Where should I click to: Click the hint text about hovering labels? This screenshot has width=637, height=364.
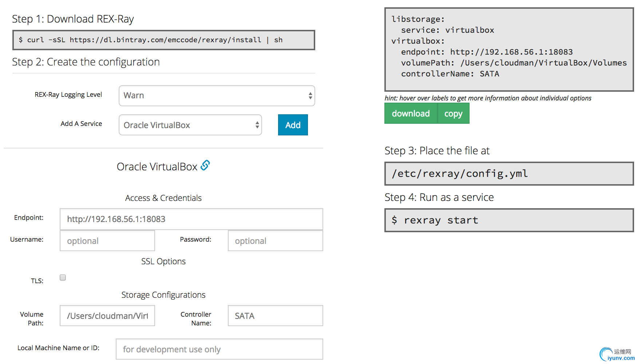coord(488,98)
